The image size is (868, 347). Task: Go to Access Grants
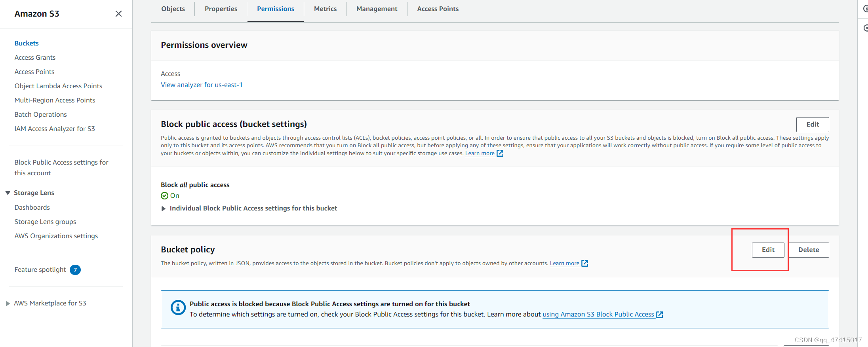click(35, 57)
